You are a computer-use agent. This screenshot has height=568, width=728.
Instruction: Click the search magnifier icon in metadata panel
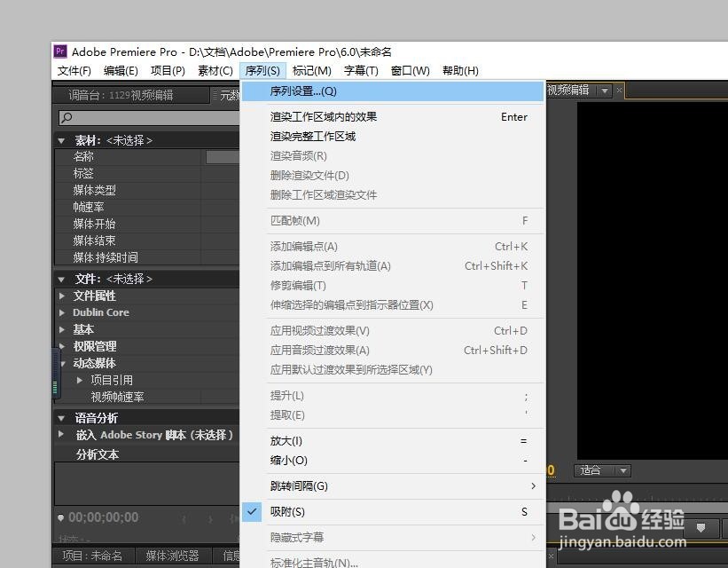tap(67, 118)
